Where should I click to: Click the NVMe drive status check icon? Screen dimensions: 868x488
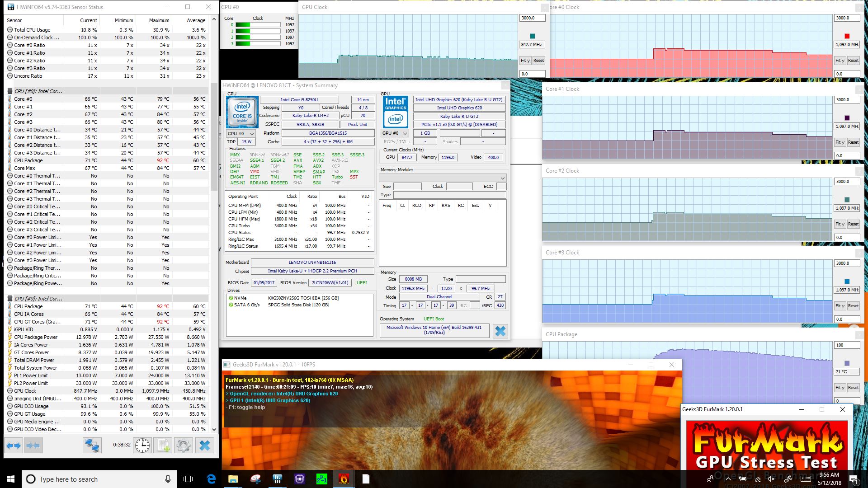[x=231, y=298]
